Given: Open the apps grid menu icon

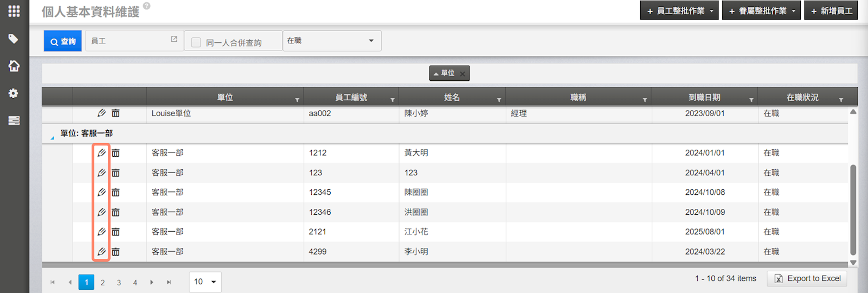Looking at the screenshot, I should click(14, 11).
